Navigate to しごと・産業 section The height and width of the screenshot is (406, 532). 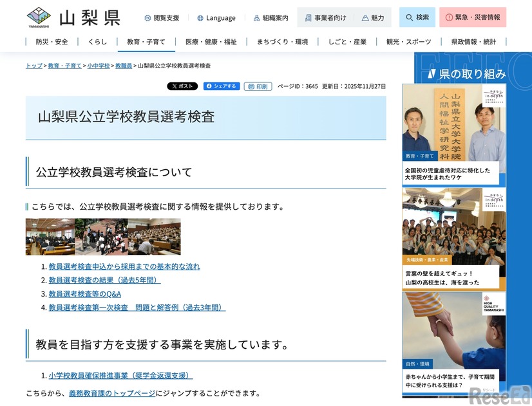(348, 41)
